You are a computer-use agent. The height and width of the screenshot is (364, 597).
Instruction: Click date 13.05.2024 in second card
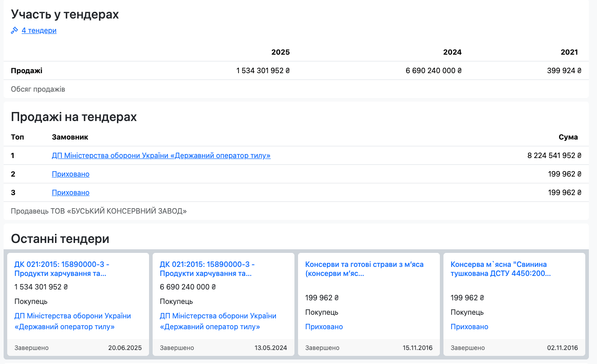pos(271,348)
